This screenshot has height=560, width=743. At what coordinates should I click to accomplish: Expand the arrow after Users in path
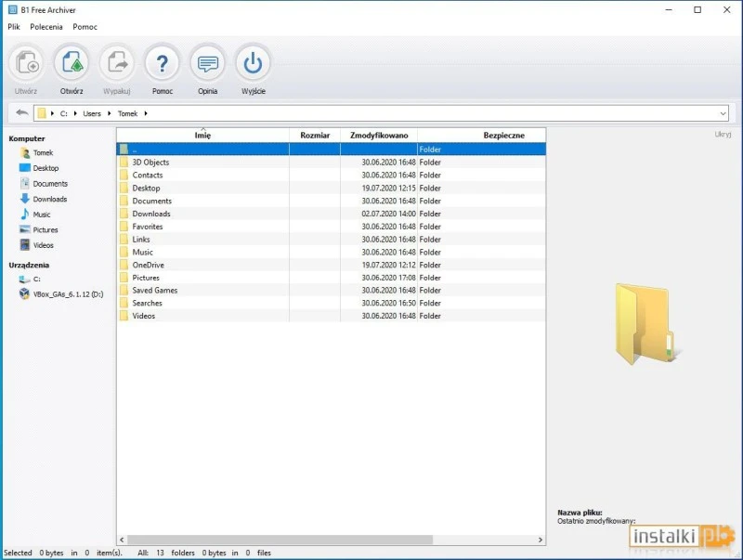pos(109,113)
